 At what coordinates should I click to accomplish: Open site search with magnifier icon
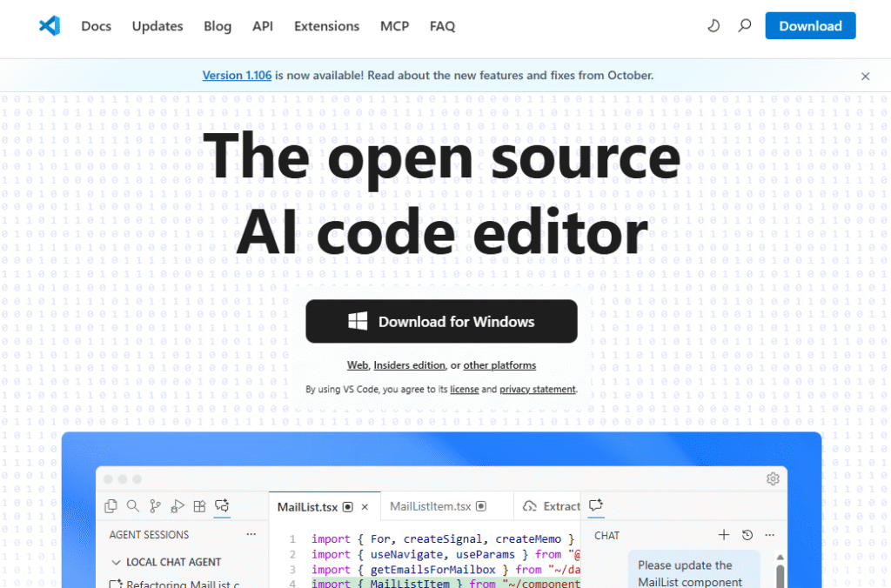coord(744,26)
